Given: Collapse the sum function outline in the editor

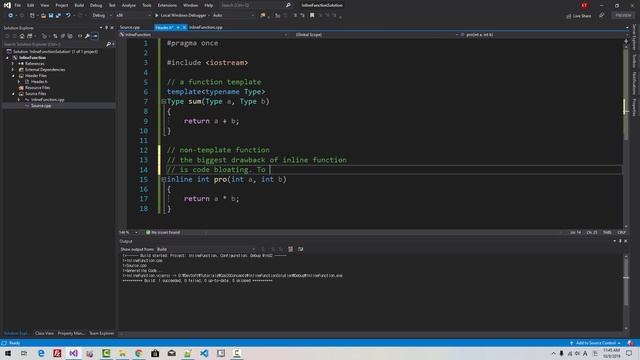Looking at the screenshot, I should pos(164,102).
